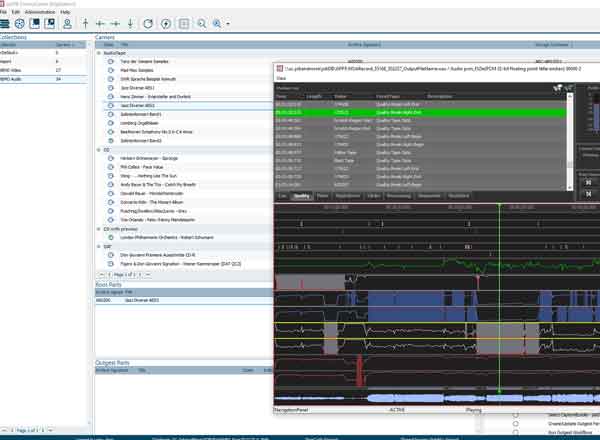Select the green highlighted marker row
This screenshot has width=600, height=440.
click(x=421, y=112)
